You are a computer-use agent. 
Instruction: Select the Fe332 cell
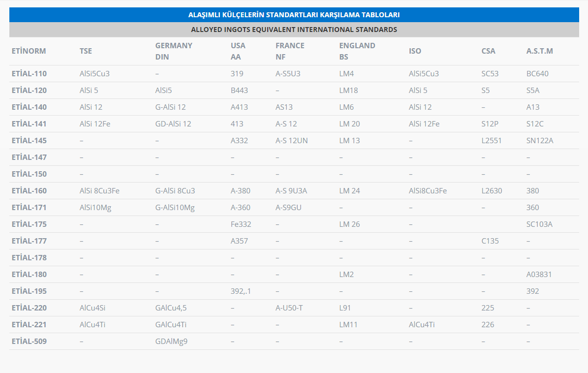coord(241,224)
